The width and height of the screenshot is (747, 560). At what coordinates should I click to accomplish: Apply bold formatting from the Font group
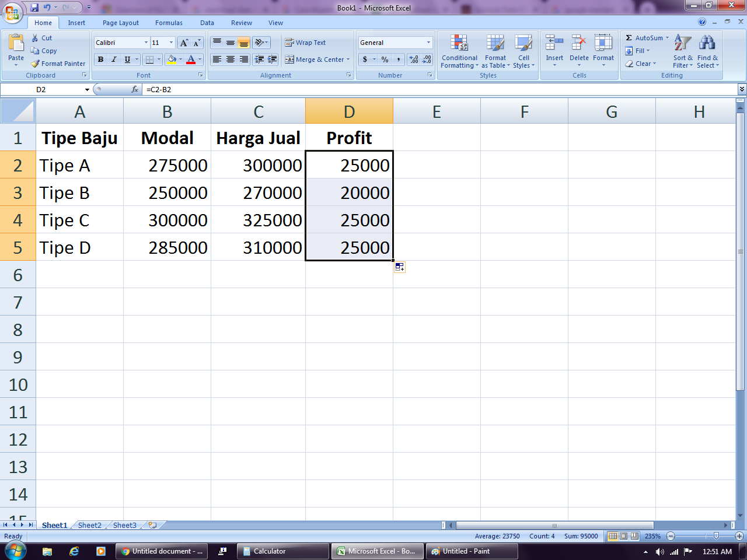click(100, 59)
